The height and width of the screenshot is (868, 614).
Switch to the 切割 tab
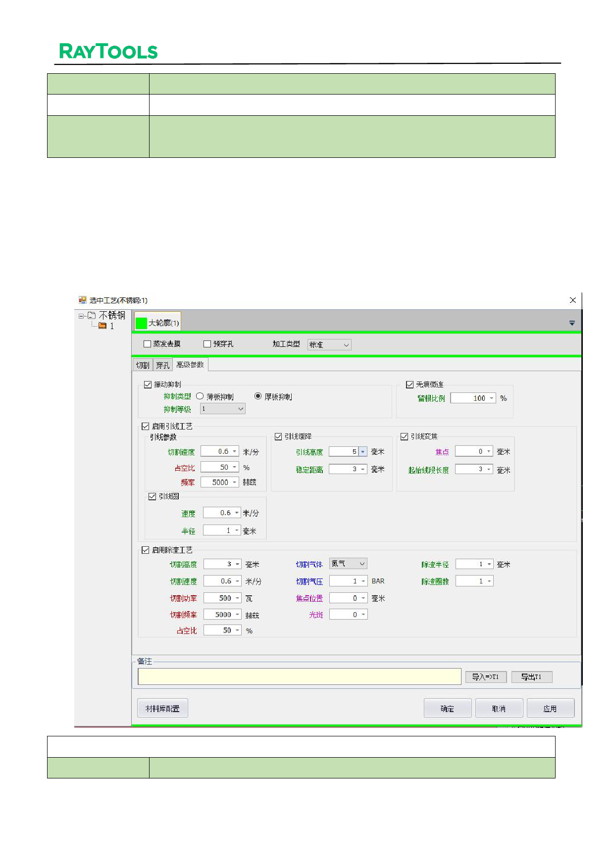143,365
